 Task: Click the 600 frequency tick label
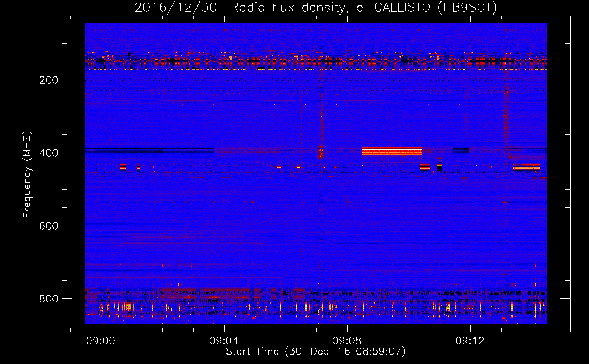(49, 226)
